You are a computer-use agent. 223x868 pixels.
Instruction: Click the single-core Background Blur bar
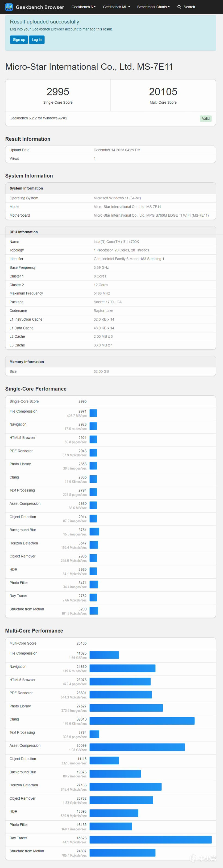coord(94,532)
